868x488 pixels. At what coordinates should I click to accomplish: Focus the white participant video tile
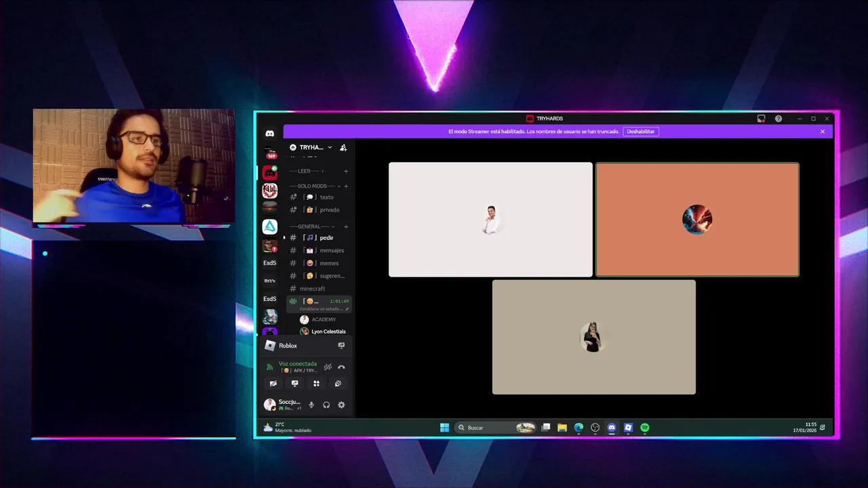490,220
